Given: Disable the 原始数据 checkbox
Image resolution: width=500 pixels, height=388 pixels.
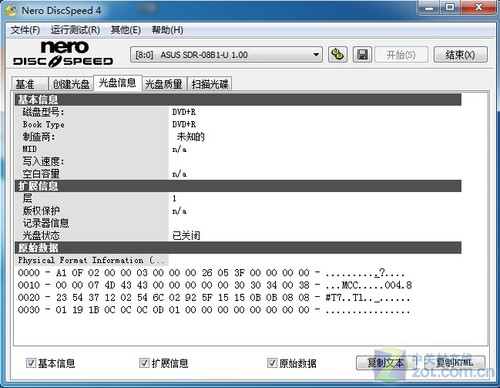Looking at the screenshot, I should click(x=272, y=363).
